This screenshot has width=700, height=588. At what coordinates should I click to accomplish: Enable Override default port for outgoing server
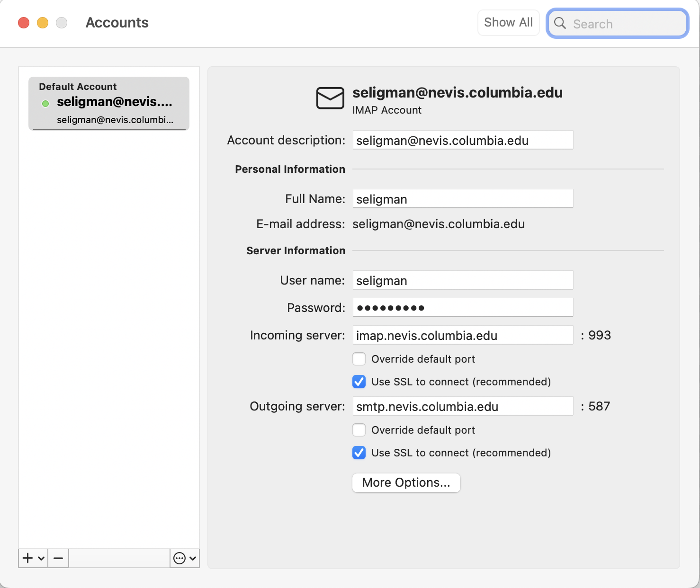[x=359, y=430]
